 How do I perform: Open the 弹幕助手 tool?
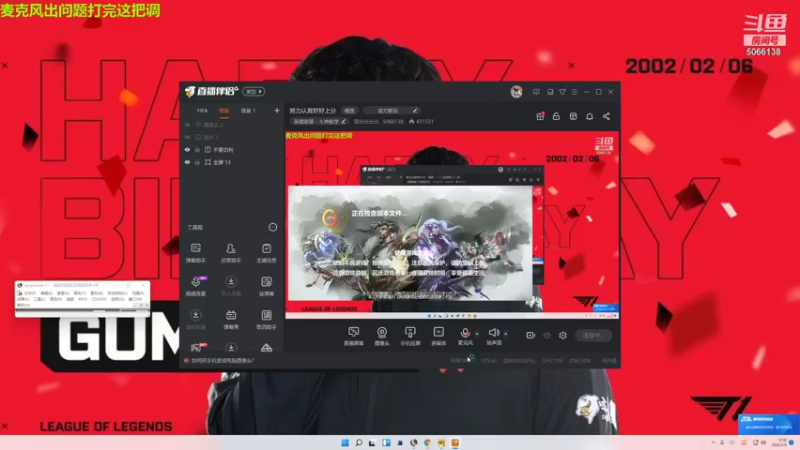195,253
